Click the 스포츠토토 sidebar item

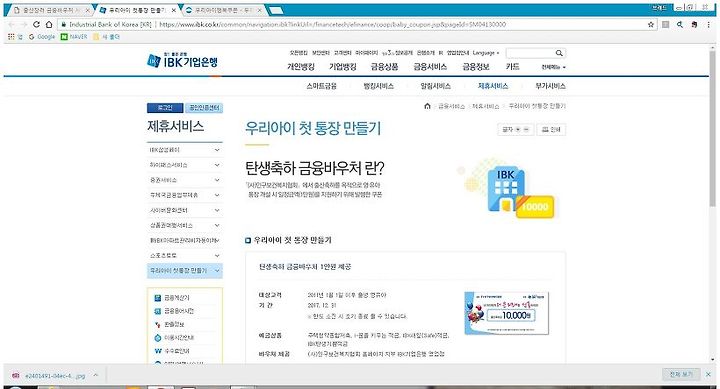pyautogui.click(x=184, y=255)
